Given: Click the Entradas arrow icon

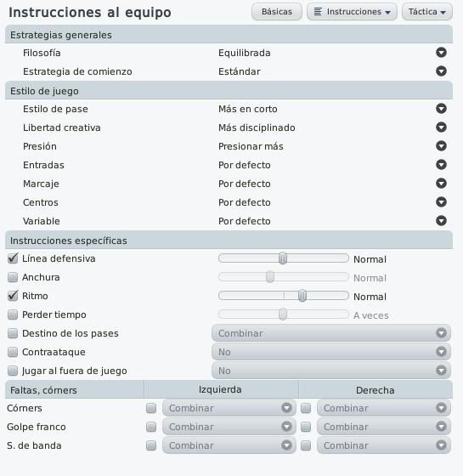Looking at the screenshot, I should pyautogui.click(x=441, y=165).
